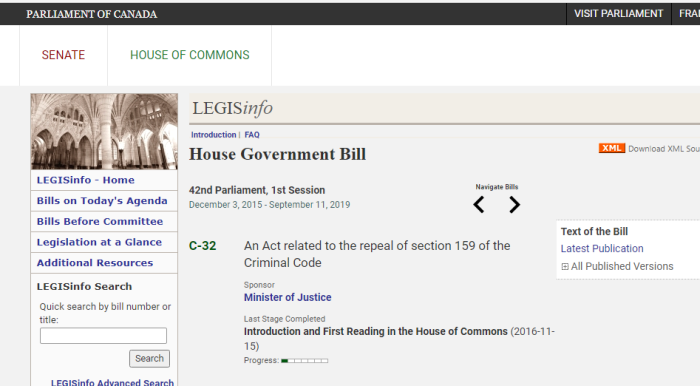Expand All Published Versions
This screenshot has height=386, width=700.
coord(617,266)
